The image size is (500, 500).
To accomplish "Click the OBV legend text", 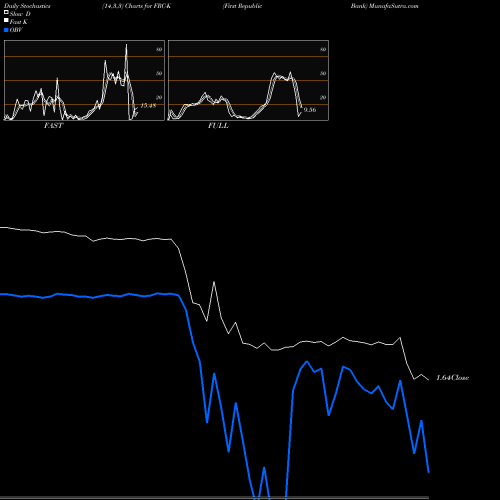I will click(16, 30).
